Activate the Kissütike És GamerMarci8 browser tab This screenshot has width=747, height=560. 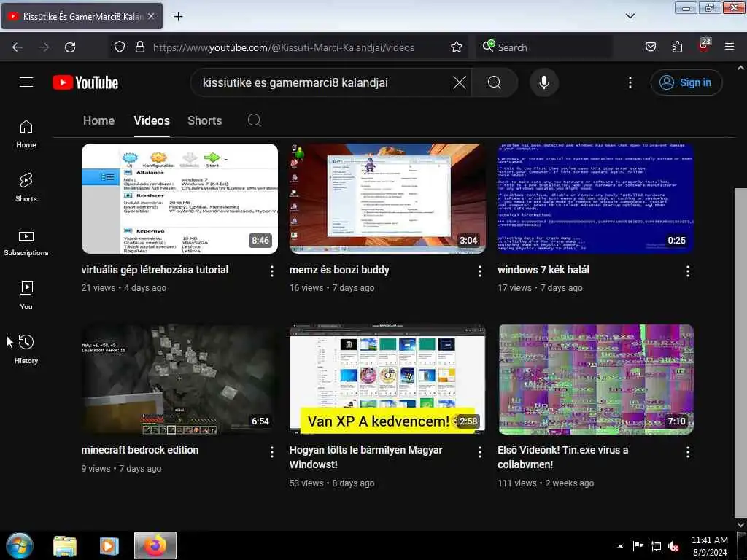(x=82, y=16)
